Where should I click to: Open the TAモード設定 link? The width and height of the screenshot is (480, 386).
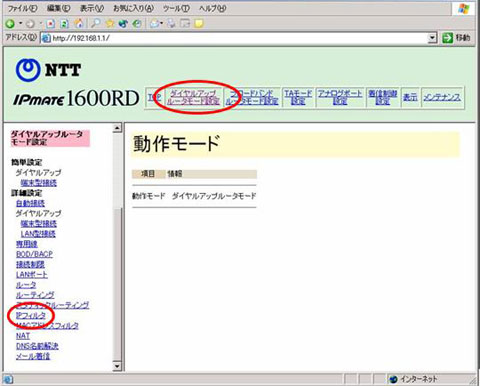pos(298,97)
